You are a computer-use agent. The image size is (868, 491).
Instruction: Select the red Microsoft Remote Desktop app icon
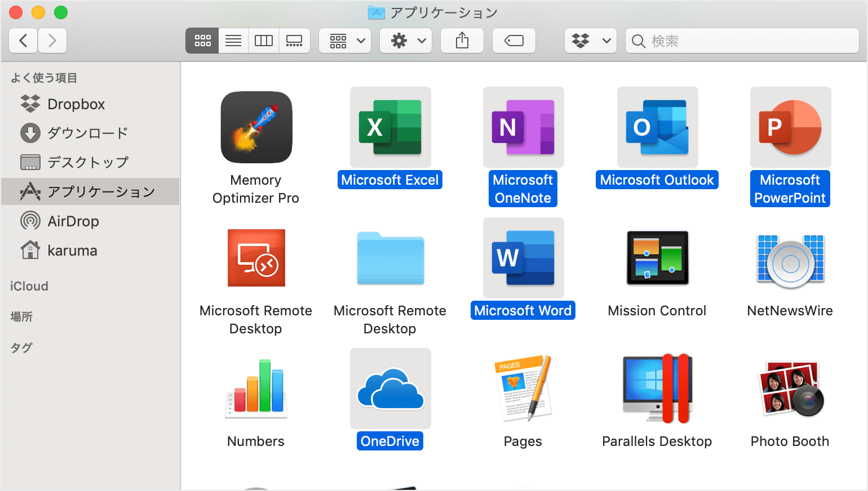click(x=256, y=258)
